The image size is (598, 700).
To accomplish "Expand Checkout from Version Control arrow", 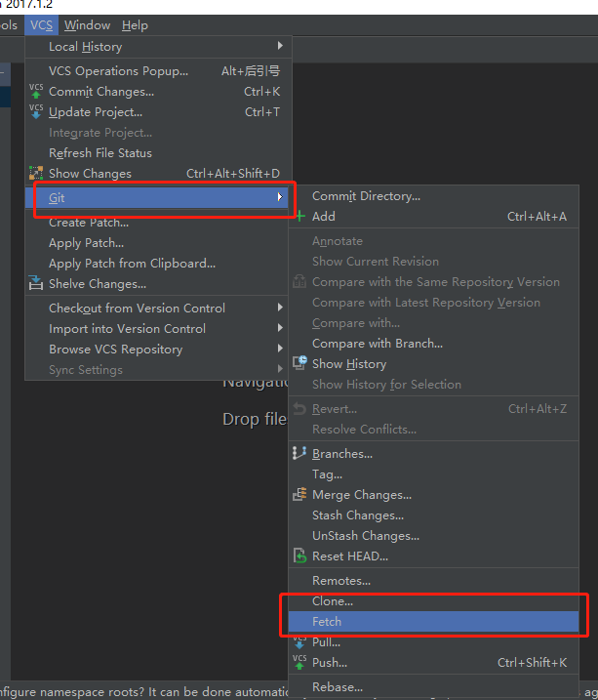I will [280, 308].
